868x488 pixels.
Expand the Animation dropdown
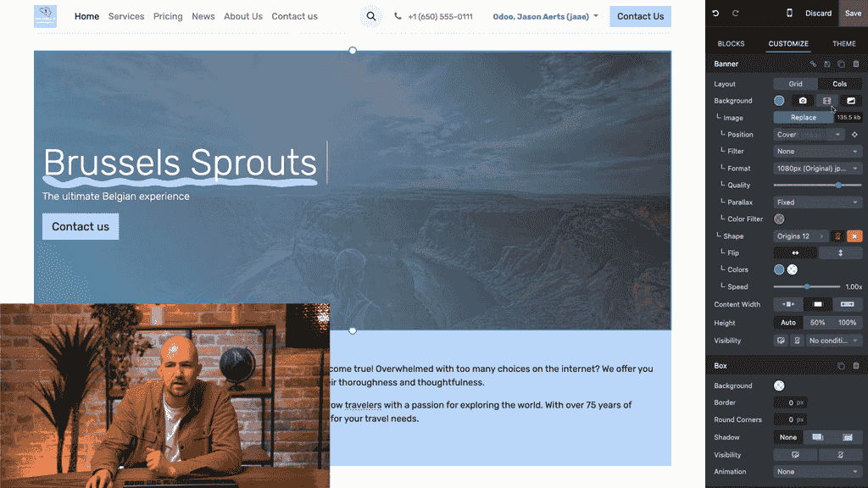817,472
